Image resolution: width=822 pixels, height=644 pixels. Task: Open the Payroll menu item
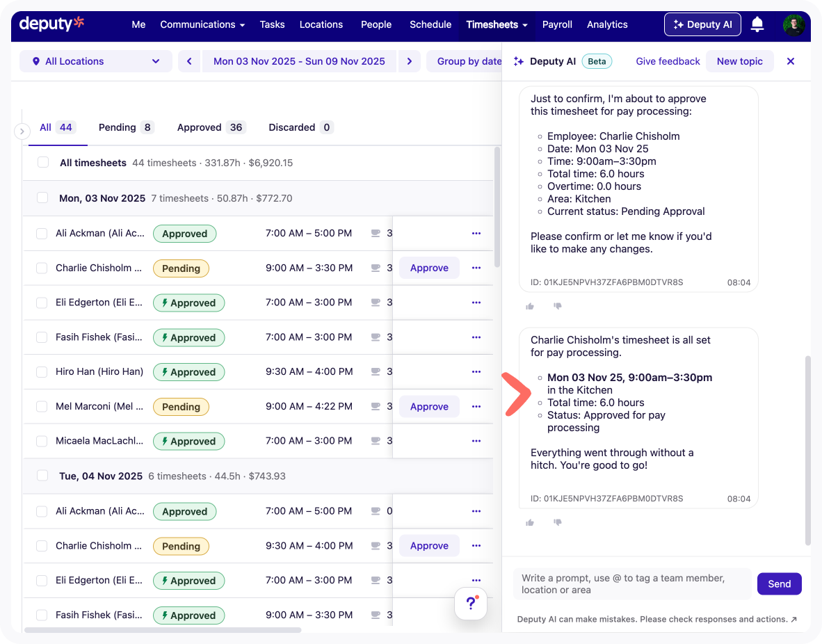[x=557, y=24]
